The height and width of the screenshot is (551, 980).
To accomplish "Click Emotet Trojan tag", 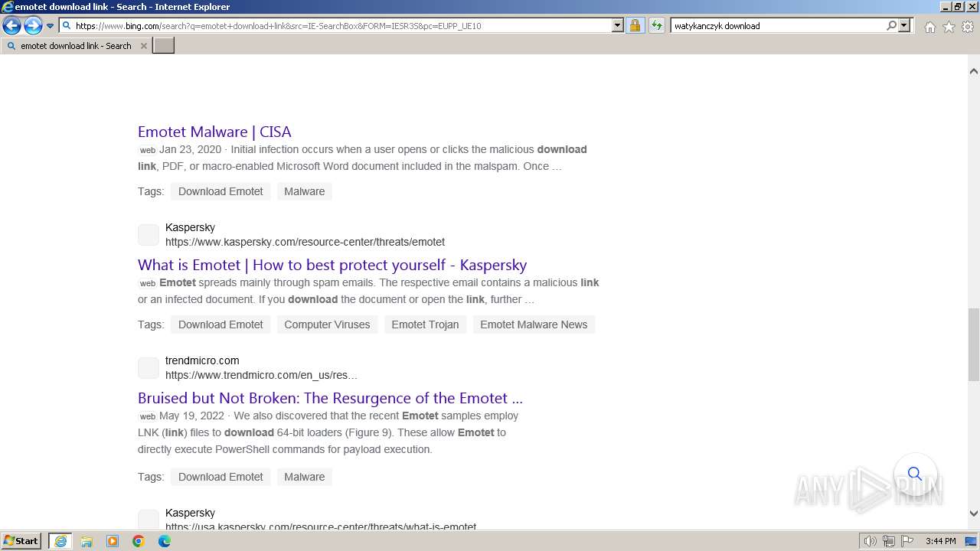I will [425, 324].
